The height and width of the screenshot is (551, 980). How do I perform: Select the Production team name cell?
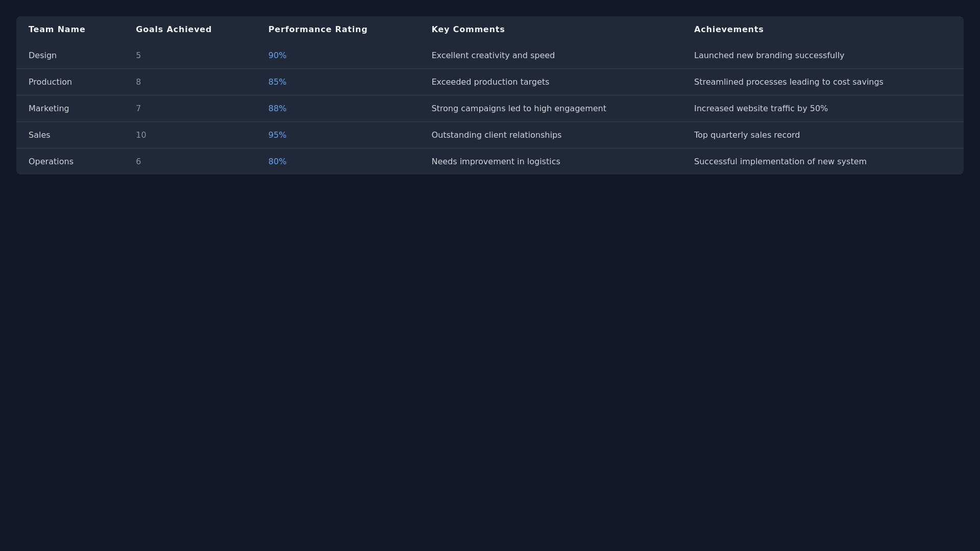click(x=50, y=82)
